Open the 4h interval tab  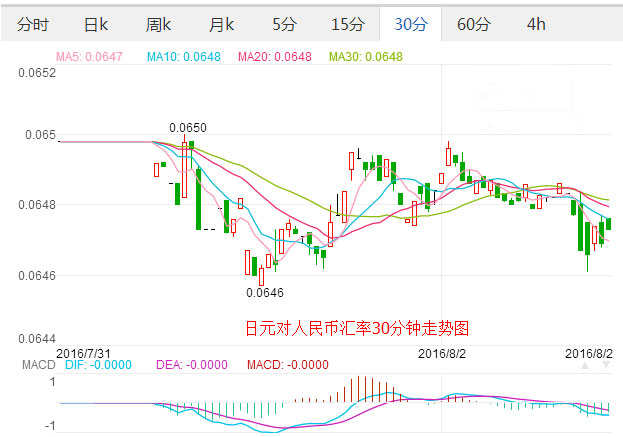coord(536,25)
